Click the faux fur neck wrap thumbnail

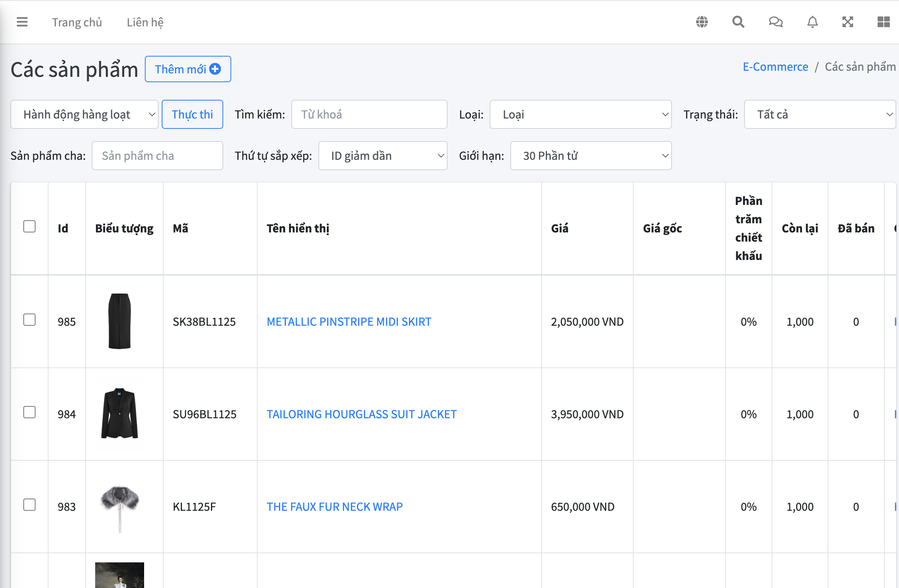tap(120, 506)
